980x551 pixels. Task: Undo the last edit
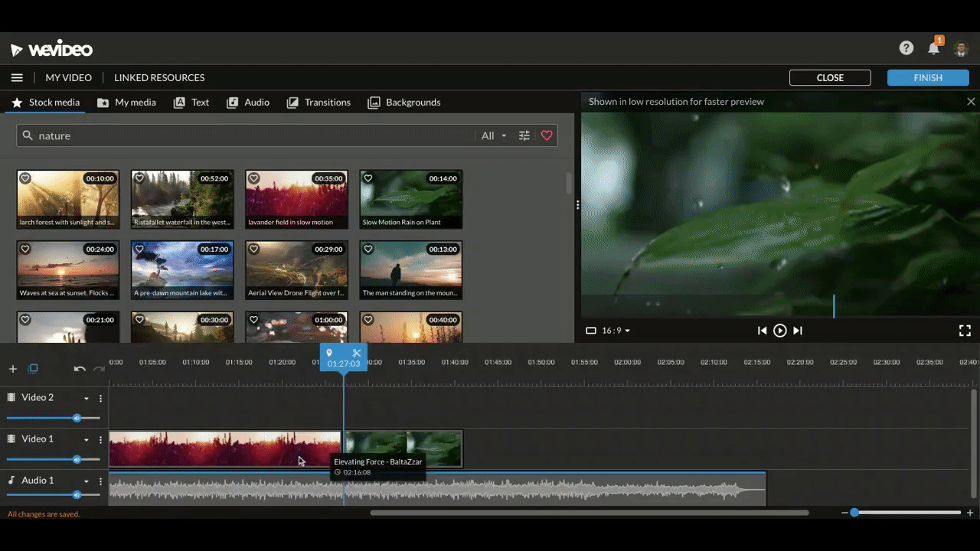(x=80, y=369)
